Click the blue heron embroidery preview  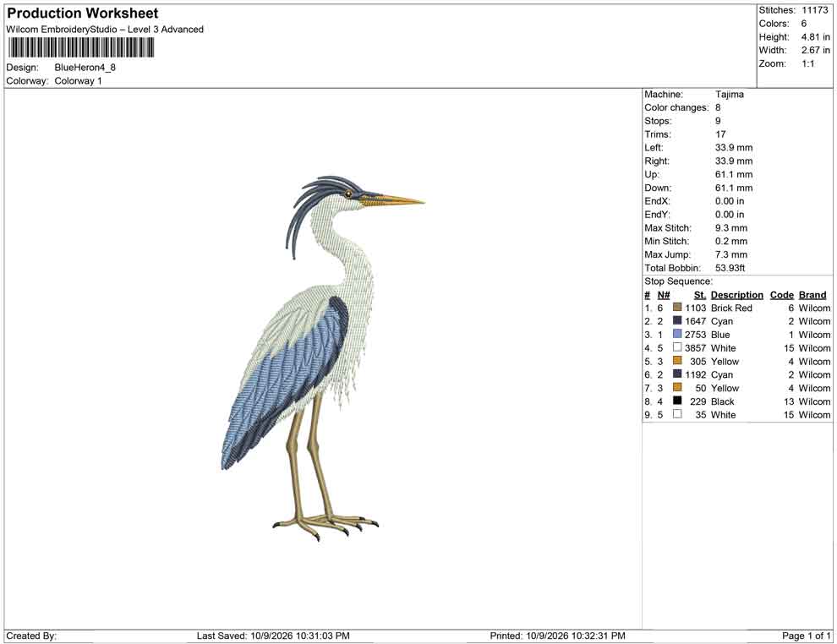(x=322, y=358)
